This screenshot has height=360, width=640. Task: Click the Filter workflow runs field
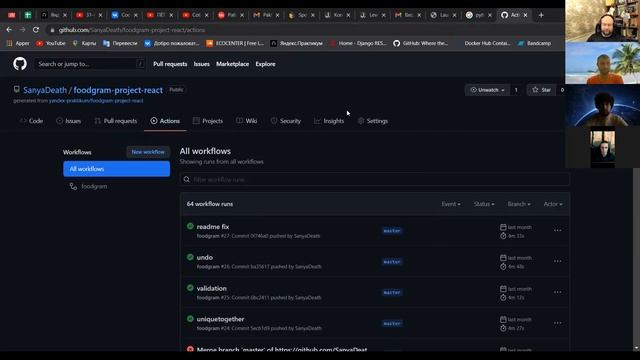click(x=375, y=180)
